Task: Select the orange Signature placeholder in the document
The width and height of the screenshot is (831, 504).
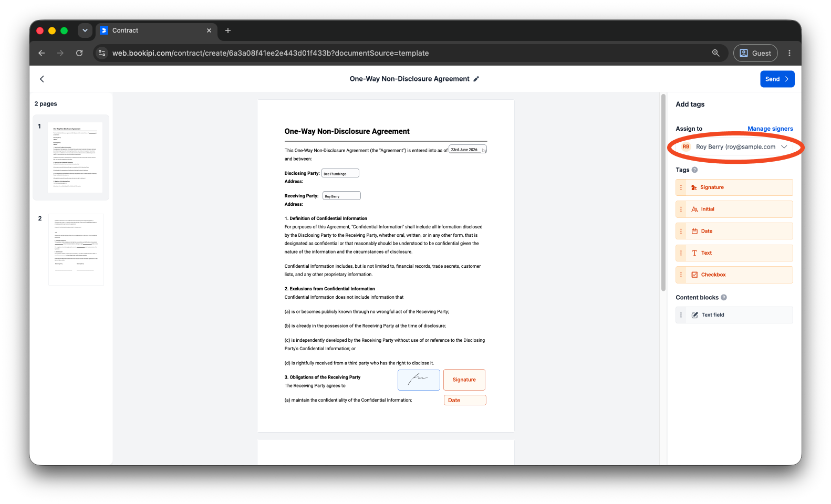Action: [464, 380]
